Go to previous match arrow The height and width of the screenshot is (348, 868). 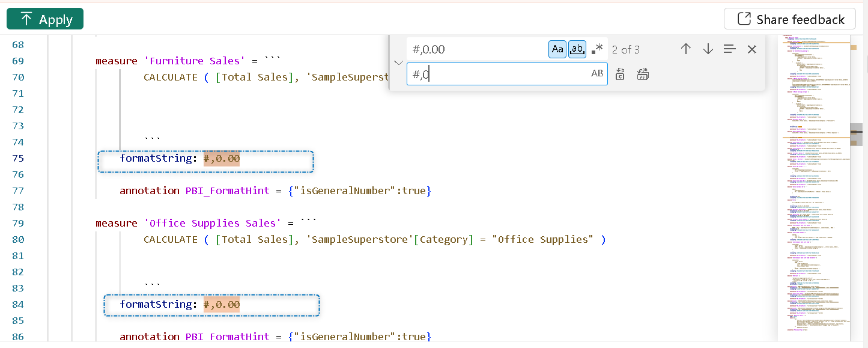tap(685, 49)
